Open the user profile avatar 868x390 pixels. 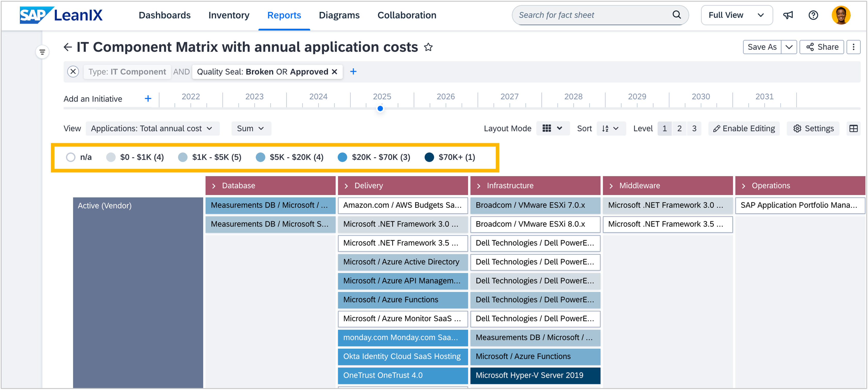(x=841, y=15)
